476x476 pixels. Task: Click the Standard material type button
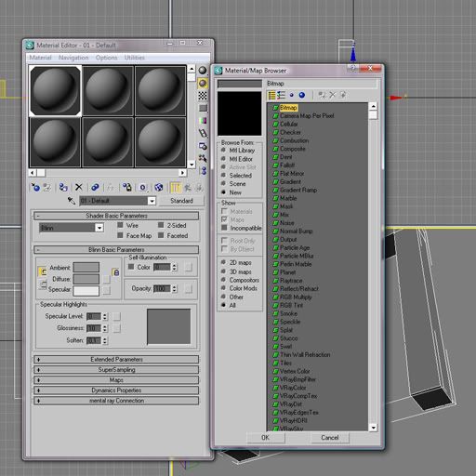click(181, 201)
